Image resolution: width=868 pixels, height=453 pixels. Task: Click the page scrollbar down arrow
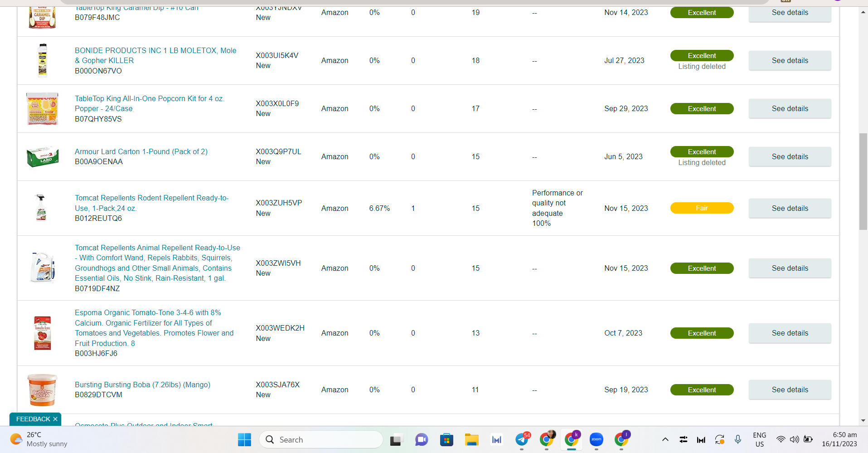[863, 420]
